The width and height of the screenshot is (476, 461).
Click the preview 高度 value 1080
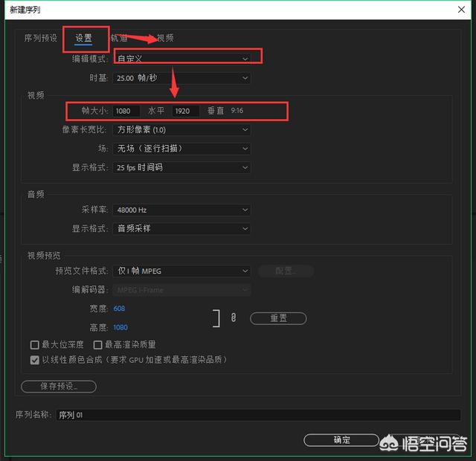pos(120,327)
